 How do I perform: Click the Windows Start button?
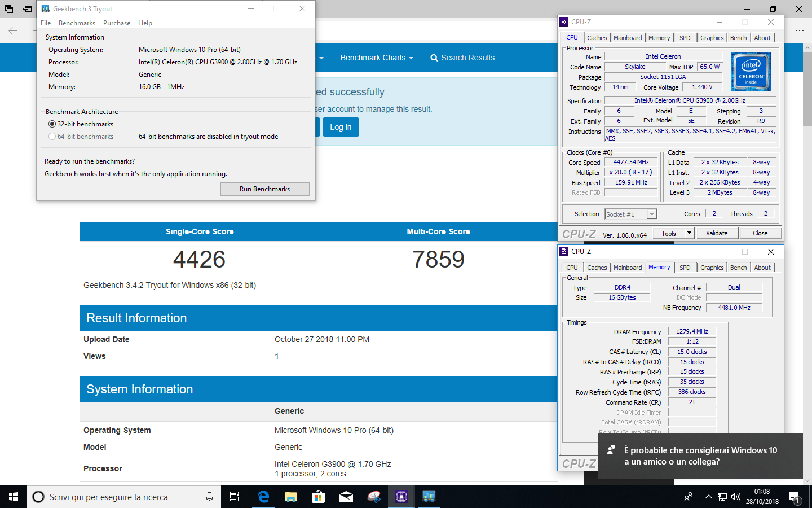14,497
